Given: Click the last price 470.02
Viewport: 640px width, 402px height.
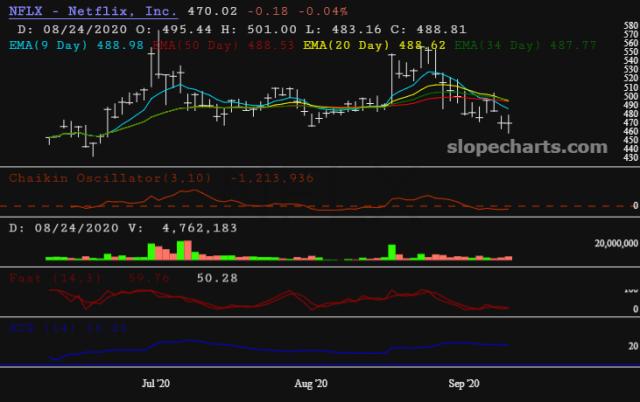Looking at the screenshot, I should click(212, 11).
